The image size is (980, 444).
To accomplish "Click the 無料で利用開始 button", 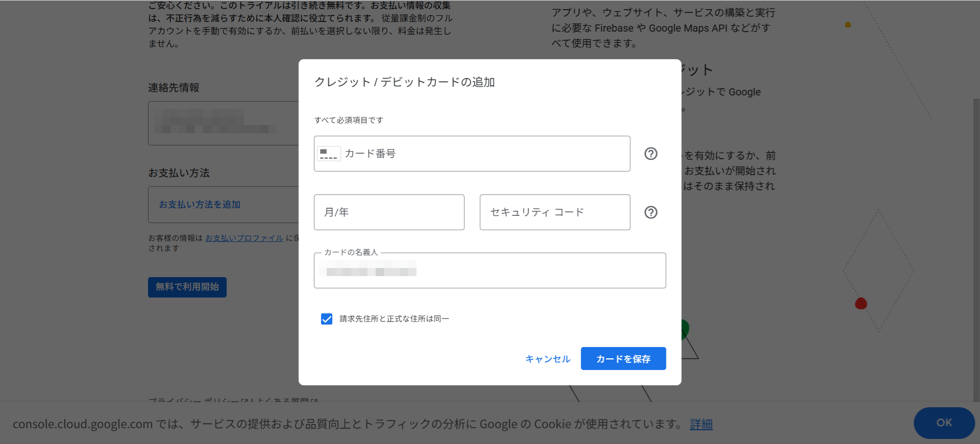I will tap(187, 287).
